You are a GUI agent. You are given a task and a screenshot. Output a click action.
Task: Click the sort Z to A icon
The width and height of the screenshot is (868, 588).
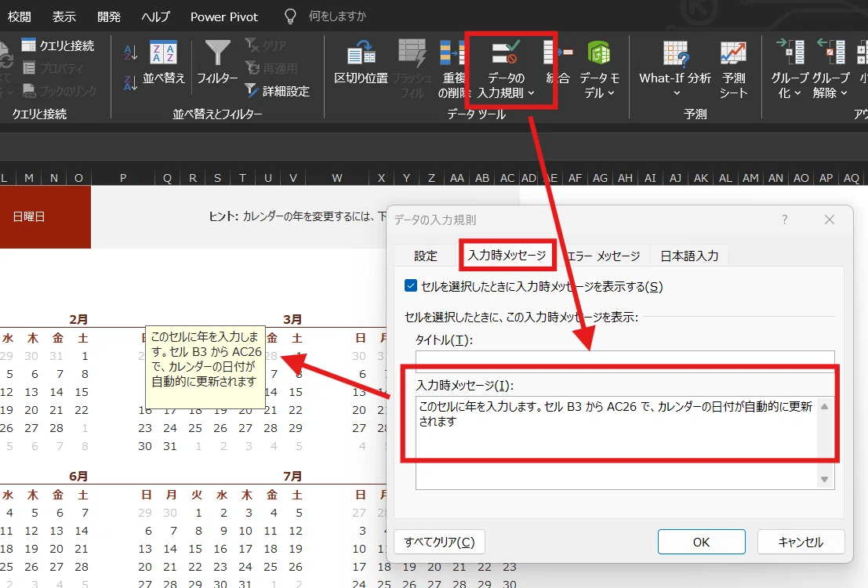click(x=131, y=83)
